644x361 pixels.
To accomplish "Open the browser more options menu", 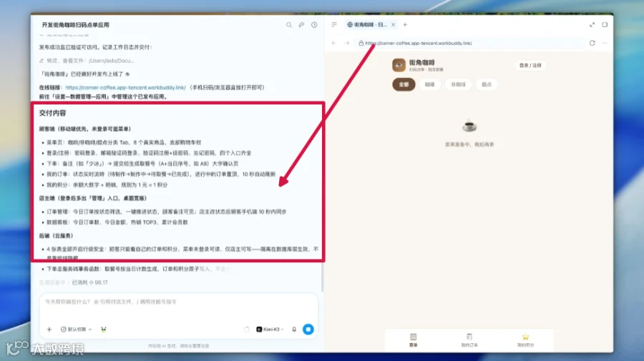I will pos(605,43).
